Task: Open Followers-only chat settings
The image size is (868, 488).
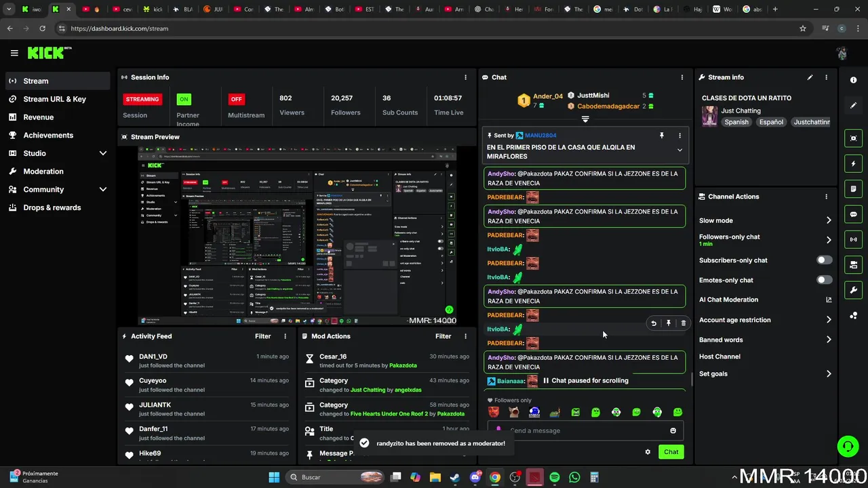Action: [766, 240]
